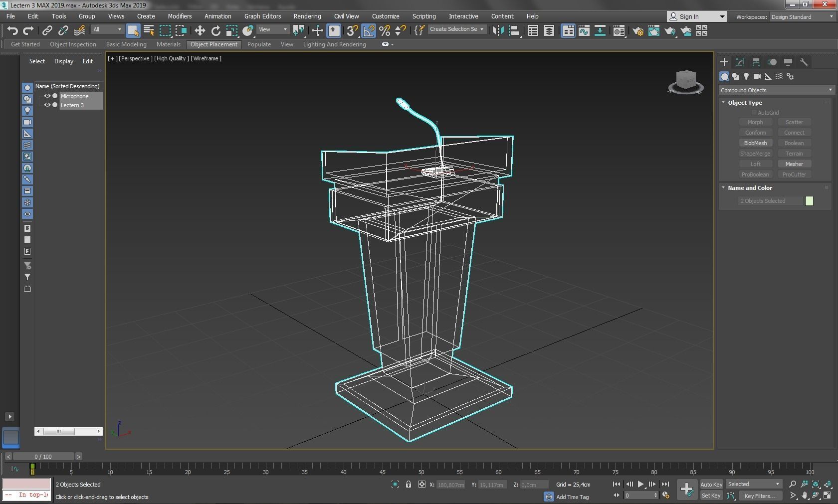
Task: Select the Cameras category icon
Action: pos(757,76)
